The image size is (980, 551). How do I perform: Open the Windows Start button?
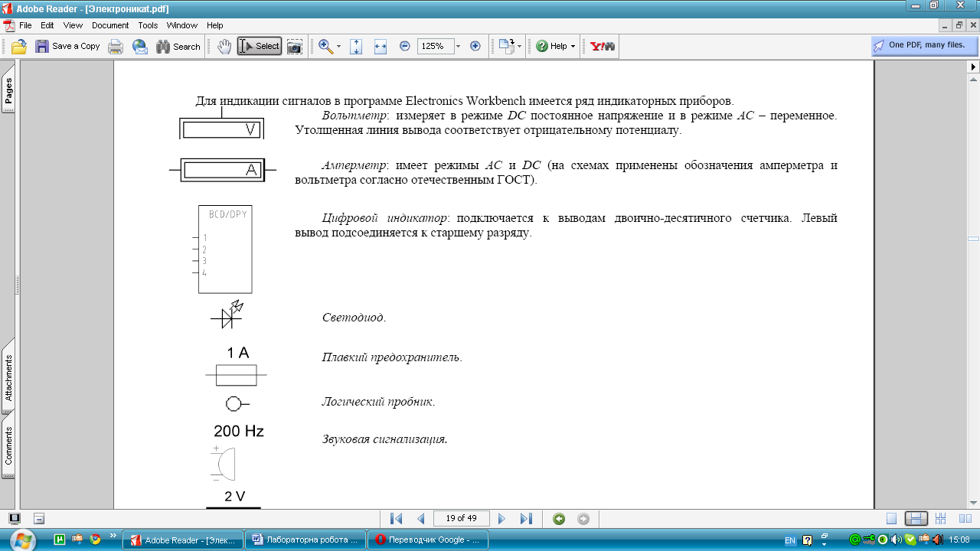tap(21, 540)
